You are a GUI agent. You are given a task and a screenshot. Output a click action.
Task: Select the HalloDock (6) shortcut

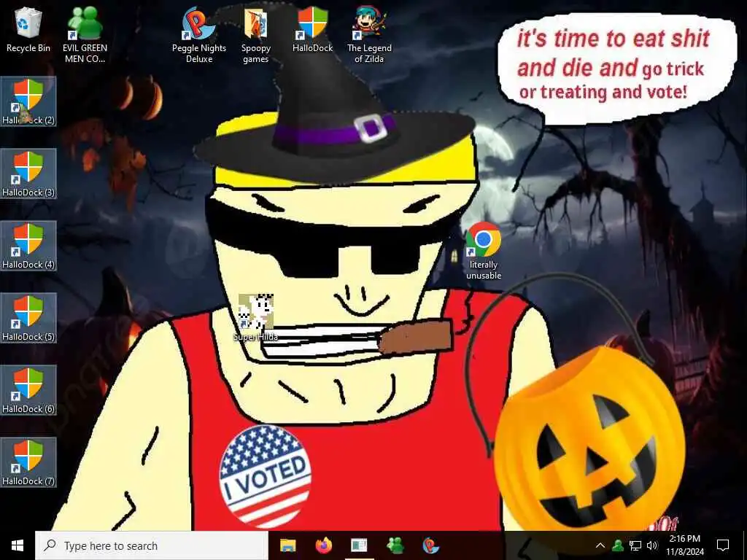point(28,391)
